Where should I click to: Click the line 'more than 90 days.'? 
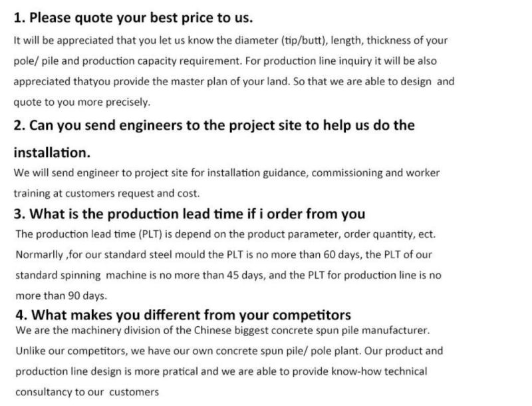61,296
